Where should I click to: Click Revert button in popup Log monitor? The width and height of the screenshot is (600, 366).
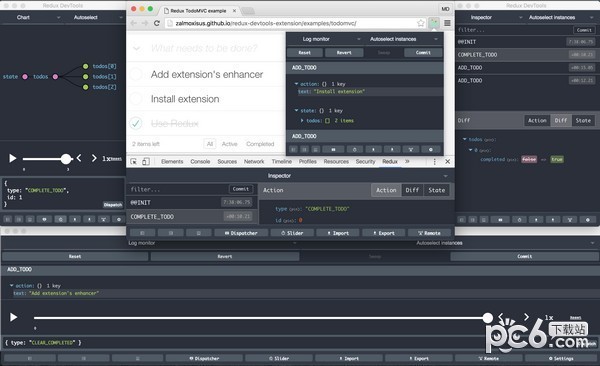pos(344,52)
